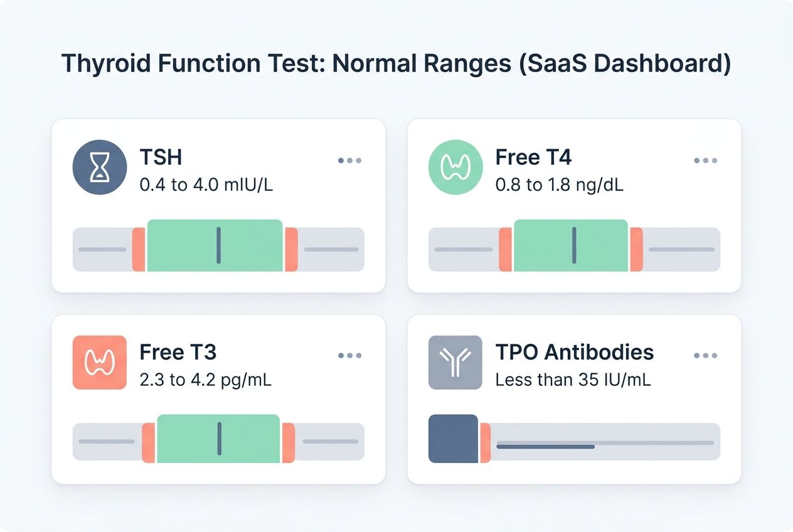Click the Less than 35 IU/mL text

(573, 380)
